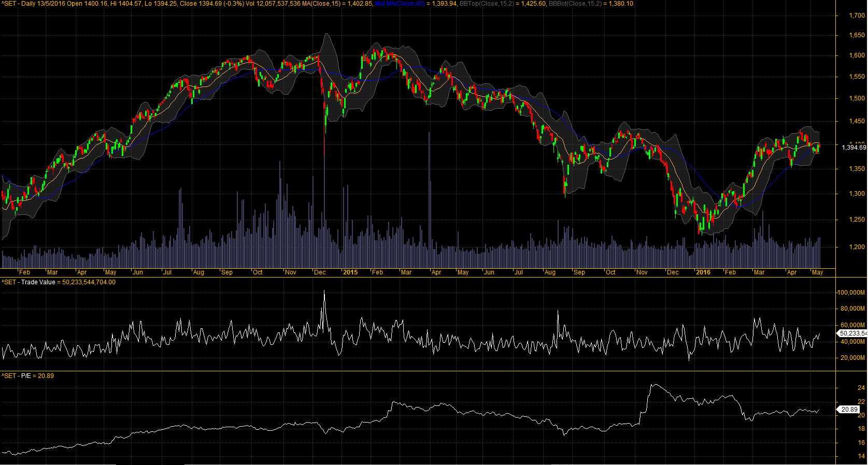Click the Mid MA(Close,45) blue legend label
Image resolution: width=868 pixels, height=465 pixels.
399,4
